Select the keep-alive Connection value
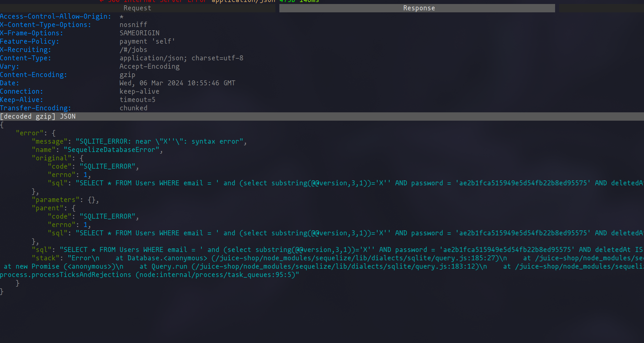This screenshot has width=644, height=343. (x=139, y=91)
